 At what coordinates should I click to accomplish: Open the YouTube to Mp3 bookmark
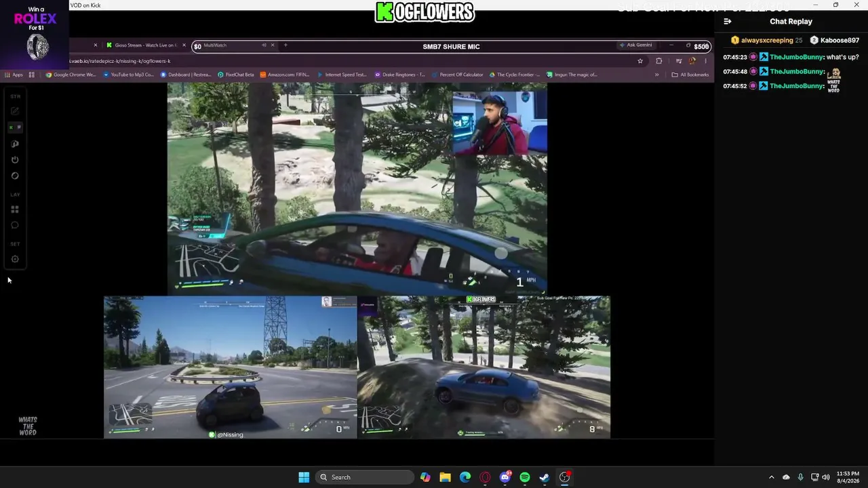[x=128, y=75]
